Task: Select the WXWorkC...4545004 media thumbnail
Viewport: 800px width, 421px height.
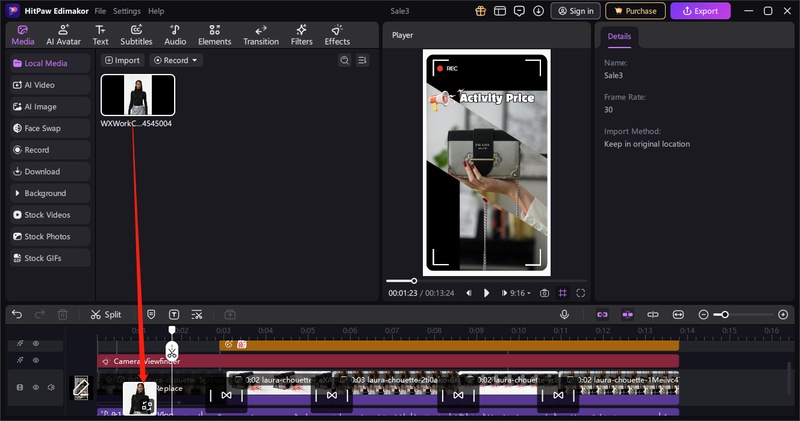Action: click(138, 95)
